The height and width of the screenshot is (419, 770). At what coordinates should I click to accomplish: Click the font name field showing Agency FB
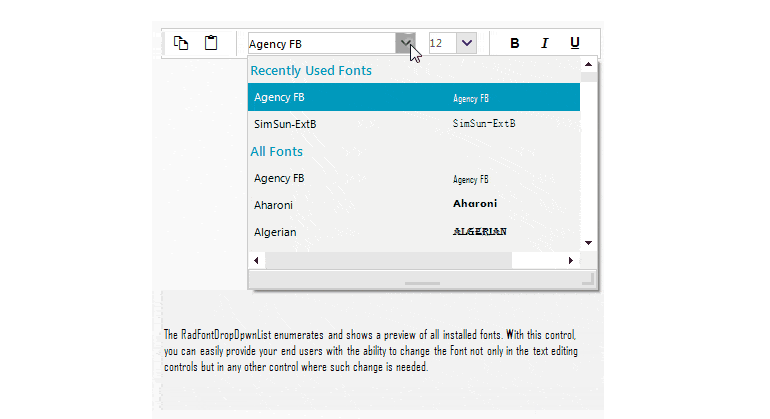(x=322, y=44)
